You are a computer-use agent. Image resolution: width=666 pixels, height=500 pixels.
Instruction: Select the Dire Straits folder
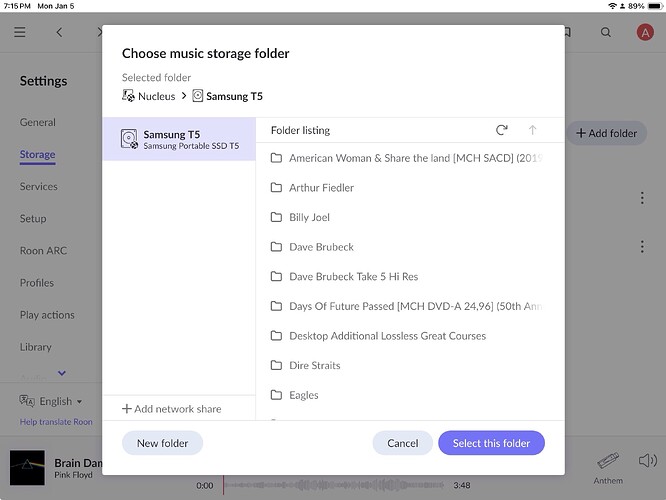point(314,366)
